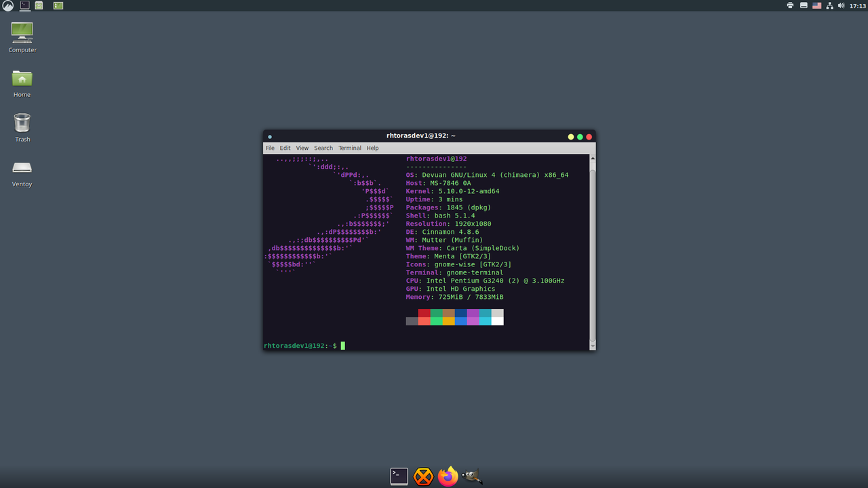The image size is (868, 488).
Task: Open the Terminal menu in menu bar
Action: click(350, 148)
